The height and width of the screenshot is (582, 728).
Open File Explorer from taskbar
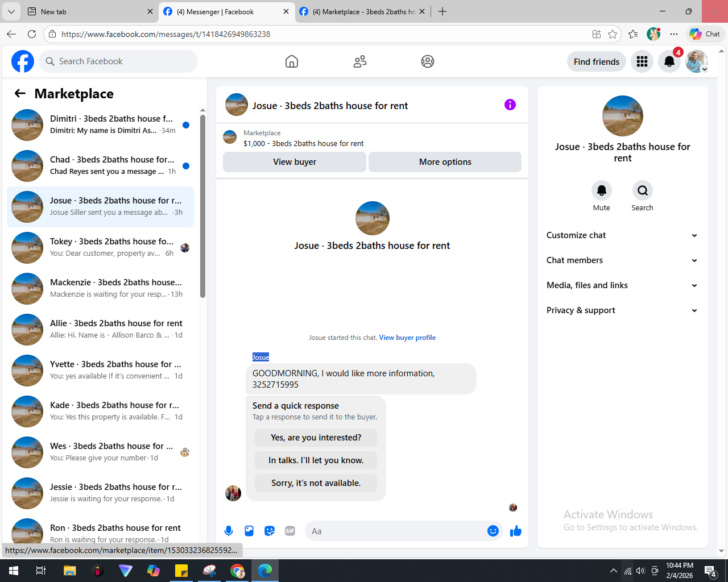tap(69, 571)
